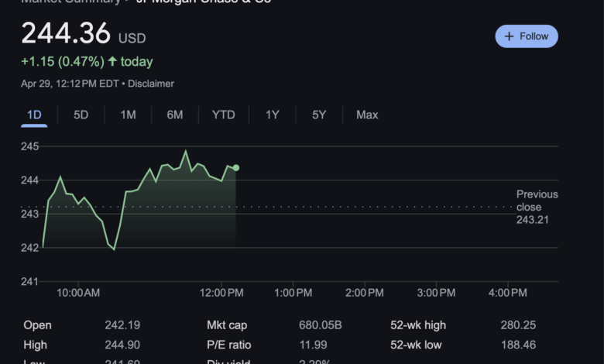This screenshot has height=364, width=604.
Task: Click the 244.36 price value
Action: 66,33
